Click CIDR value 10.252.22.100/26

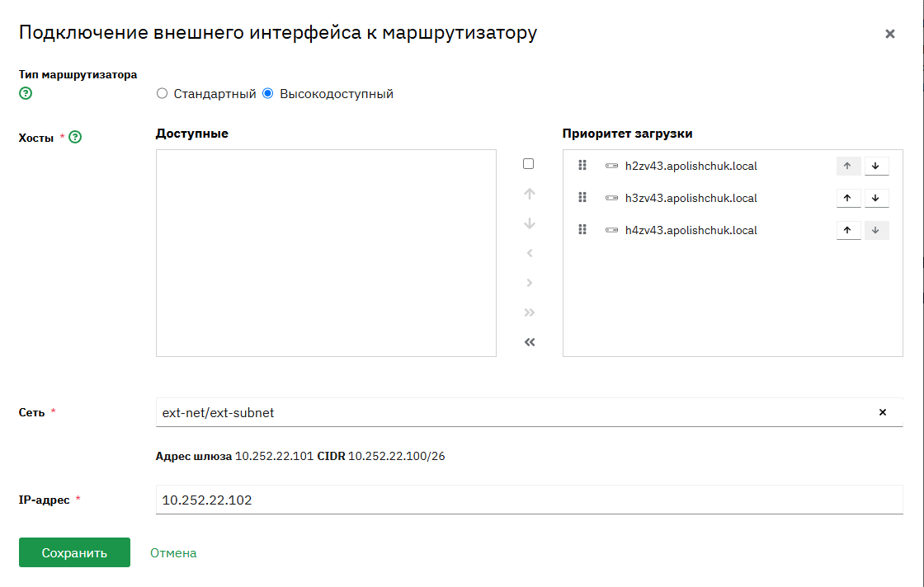[x=397, y=456]
